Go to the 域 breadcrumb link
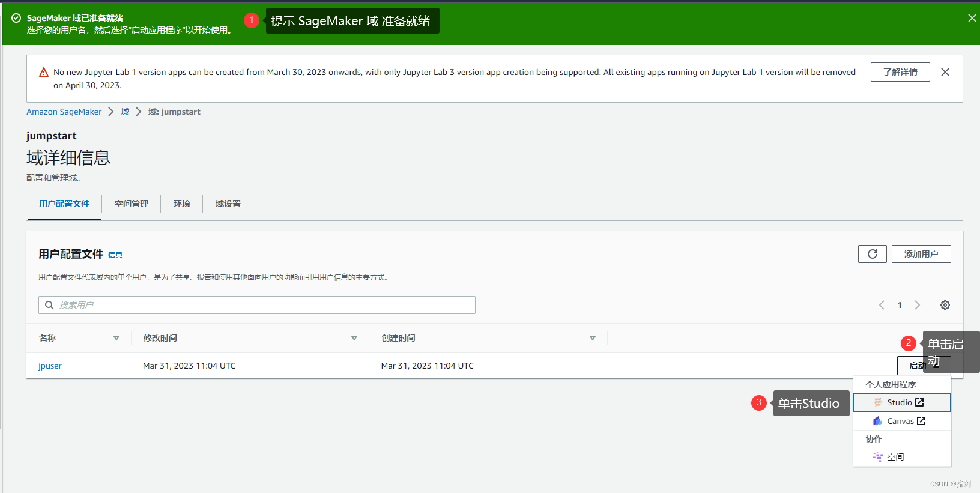The image size is (980, 493). click(125, 112)
